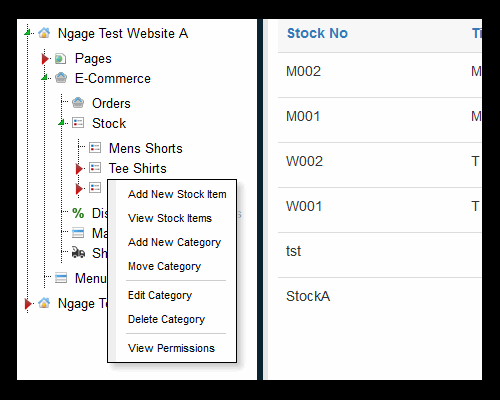
Task: Click the E-Commerce basket icon
Action: [61, 78]
